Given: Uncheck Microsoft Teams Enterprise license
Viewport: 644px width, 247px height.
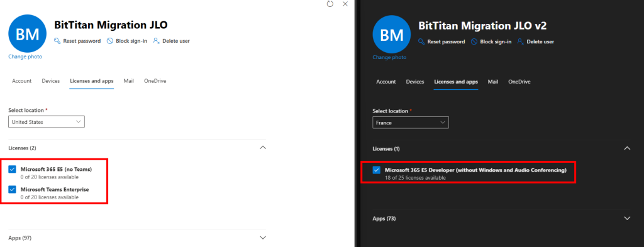Looking at the screenshot, I should tap(13, 190).
